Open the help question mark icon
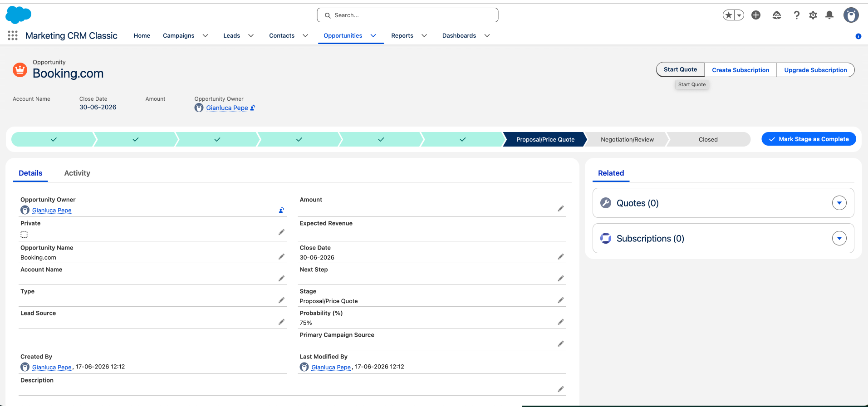The image size is (868, 407). [796, 15]
